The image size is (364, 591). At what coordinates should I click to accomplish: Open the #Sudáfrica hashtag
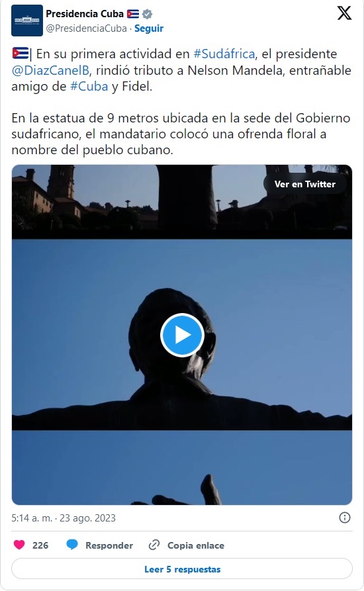coord(224,54)
